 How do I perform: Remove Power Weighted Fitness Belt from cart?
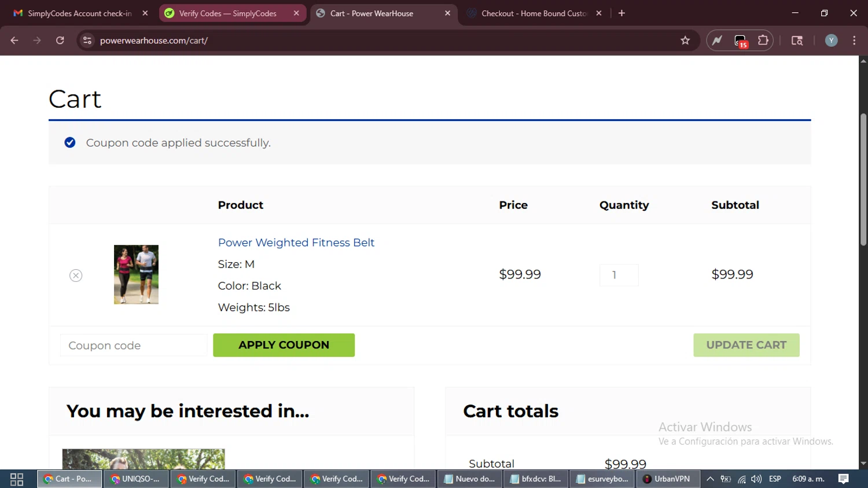click(76, 276)
